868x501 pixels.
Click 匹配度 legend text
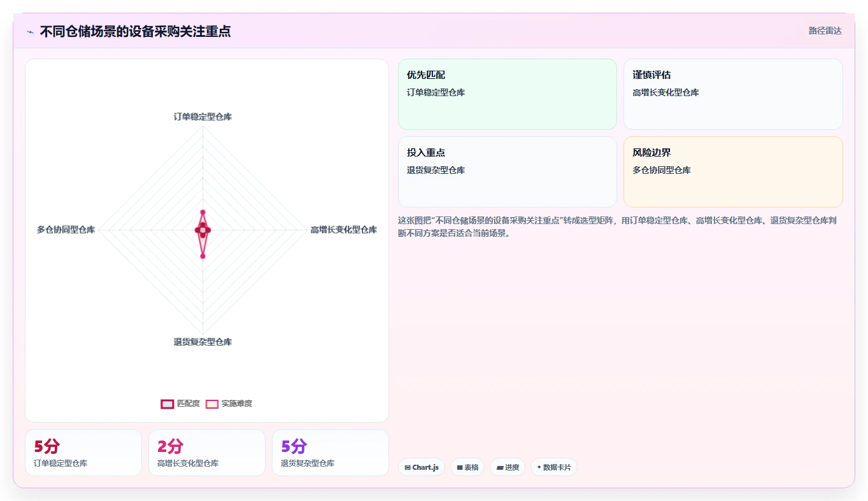coord(189,404)
